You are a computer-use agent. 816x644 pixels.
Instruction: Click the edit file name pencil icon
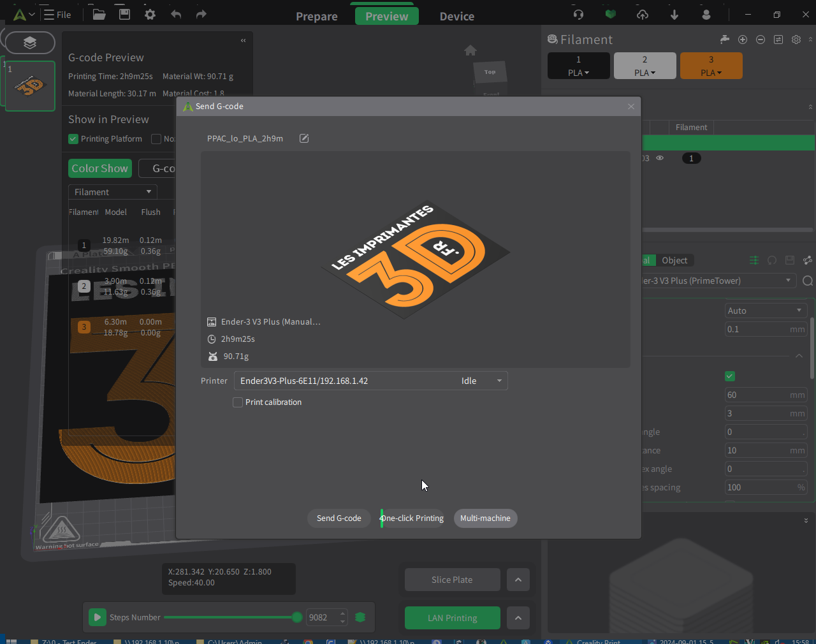(304, 138)
